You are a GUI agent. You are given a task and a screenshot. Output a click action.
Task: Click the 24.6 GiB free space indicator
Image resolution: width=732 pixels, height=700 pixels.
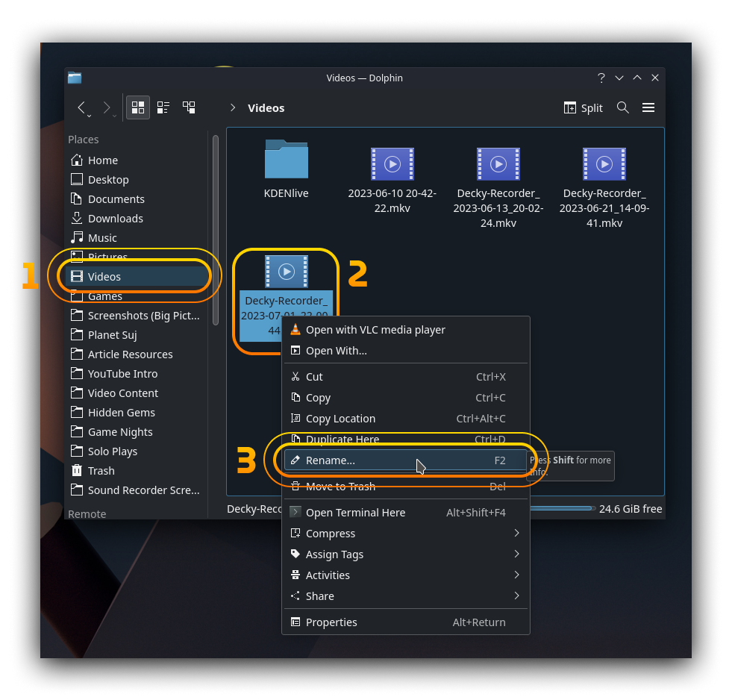(630, 509)
